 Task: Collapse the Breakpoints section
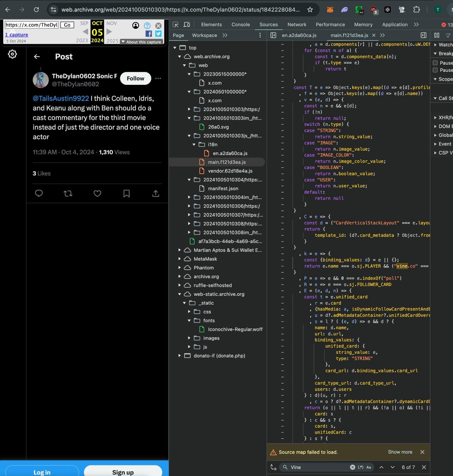[435, 54]
